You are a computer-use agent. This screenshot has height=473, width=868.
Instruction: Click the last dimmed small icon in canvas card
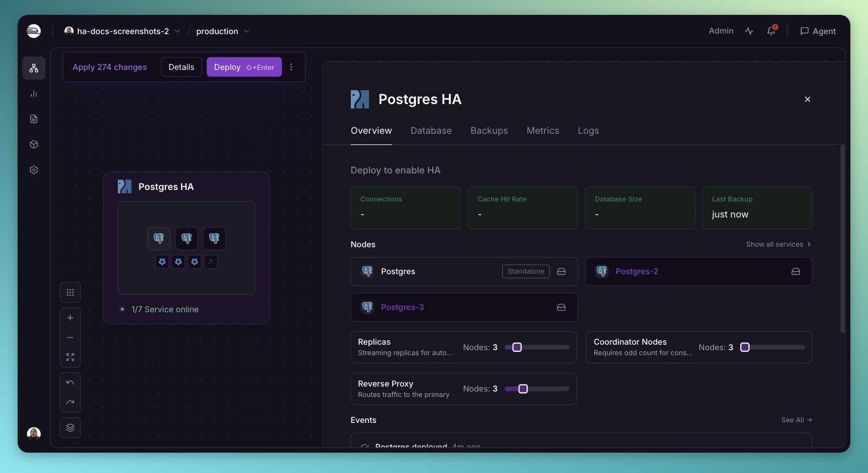210,262
